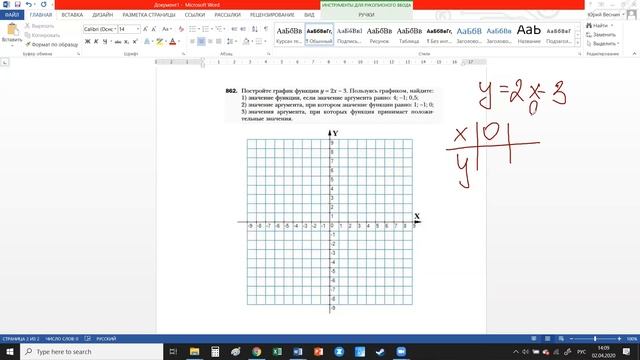Expand the styles gallery more arrow
This screenshot has width=640, height=360.
tap(578, 42)
